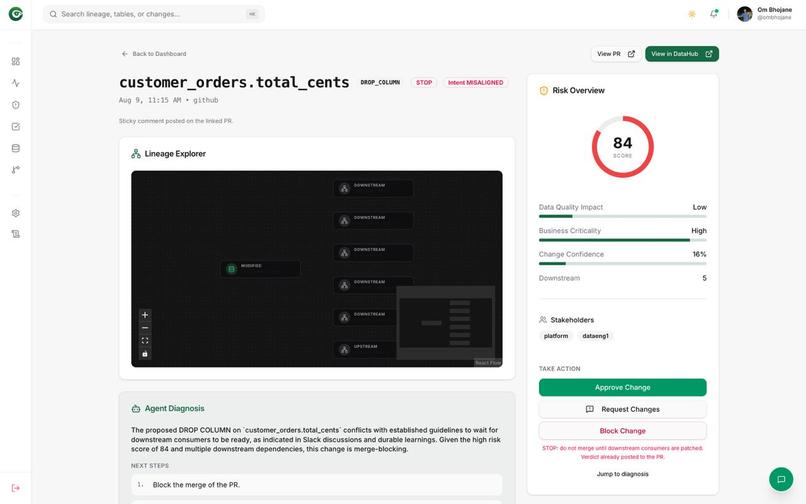The image size is (806, 504).
Task: Click the 84 risk score ring
Action: (x=622, y=147)
